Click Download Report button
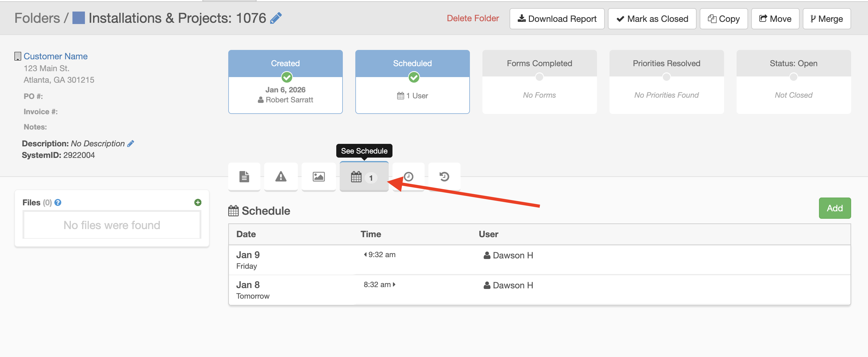Screen dimensions: 868x357 557,19
